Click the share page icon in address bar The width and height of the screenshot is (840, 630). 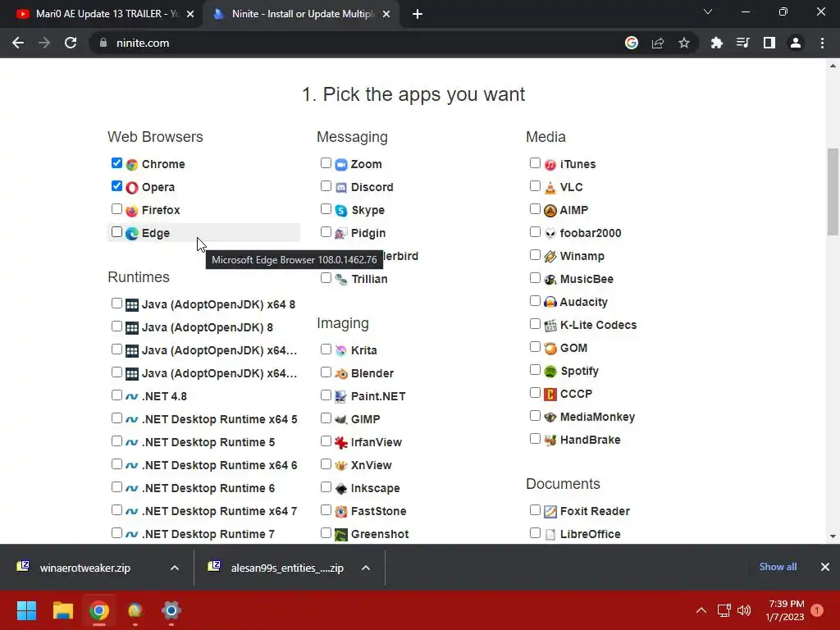click(x=658, y=43)
